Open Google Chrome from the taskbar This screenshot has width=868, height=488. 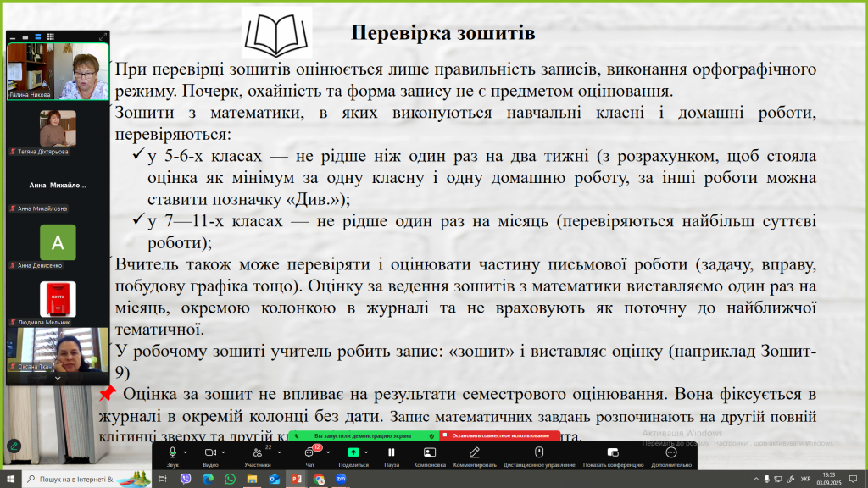(319, 479)
